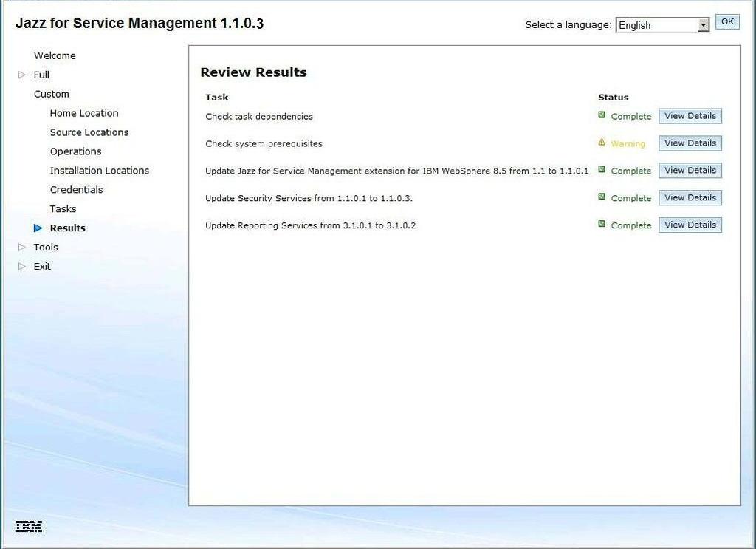Image resolution: width=756 pixels, height=549 pixels.
Task: View Details for Check system prerequisites
Action: (690, 143)
